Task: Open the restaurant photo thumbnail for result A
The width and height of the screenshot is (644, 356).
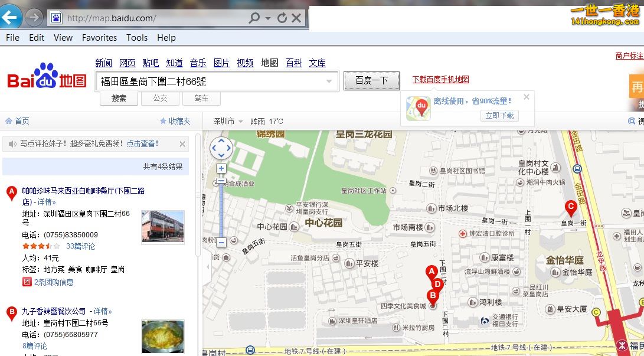Action: pyautogui.click(x=163, y=226)
